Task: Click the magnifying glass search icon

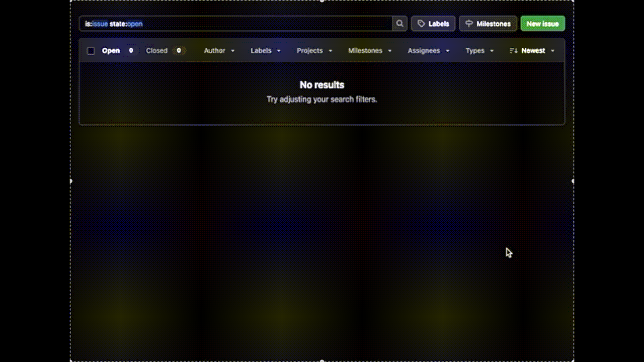Action: pos(399,24)
